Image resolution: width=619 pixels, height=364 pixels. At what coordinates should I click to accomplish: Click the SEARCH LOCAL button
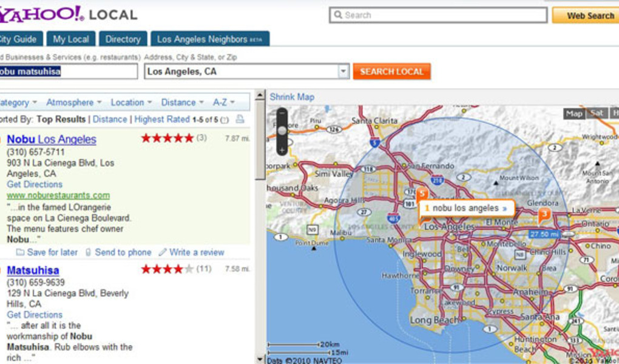391,72
